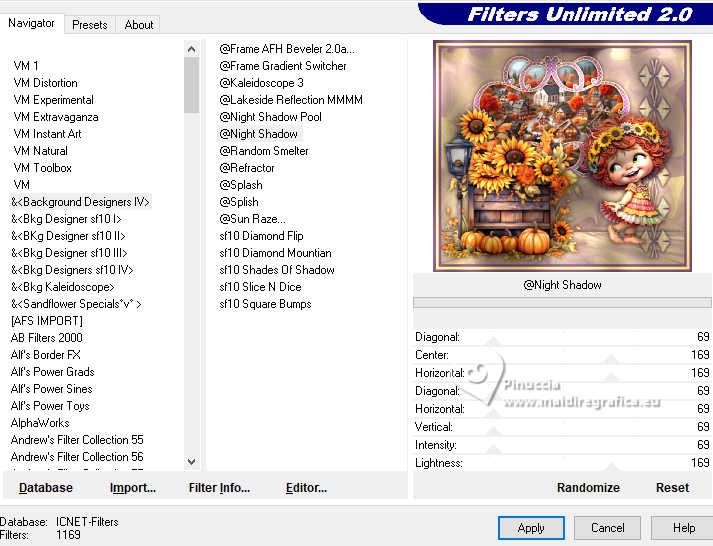
Task: Click the Import... button
Action: click(x=133, y=488)
